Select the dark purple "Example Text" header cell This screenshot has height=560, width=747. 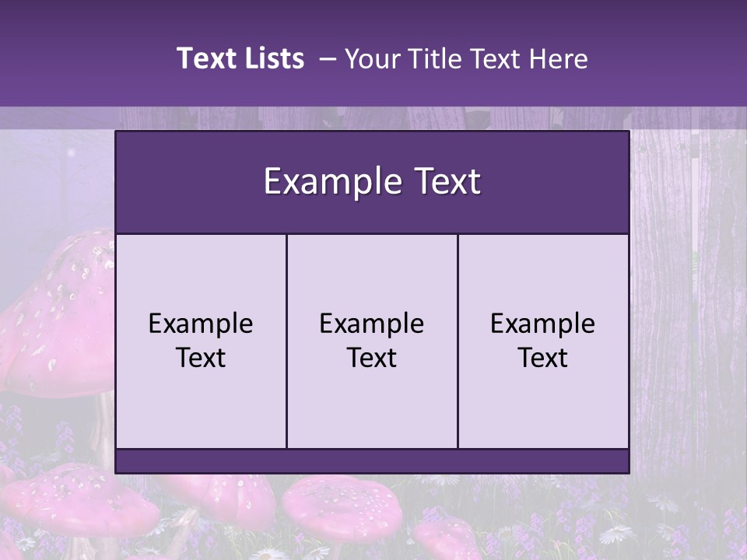click(372, 182)
